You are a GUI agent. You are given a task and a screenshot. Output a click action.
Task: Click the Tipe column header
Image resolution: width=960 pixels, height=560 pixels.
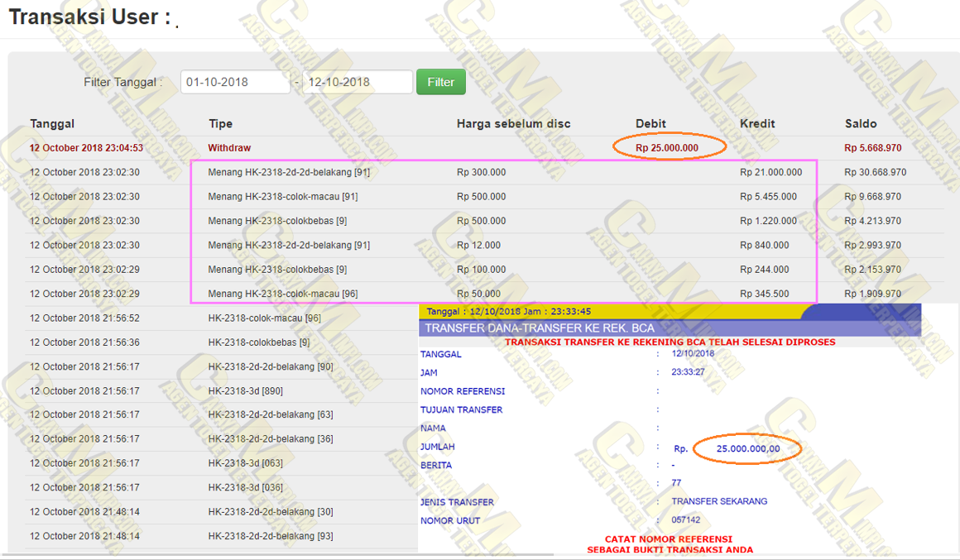tap(220, 123)
